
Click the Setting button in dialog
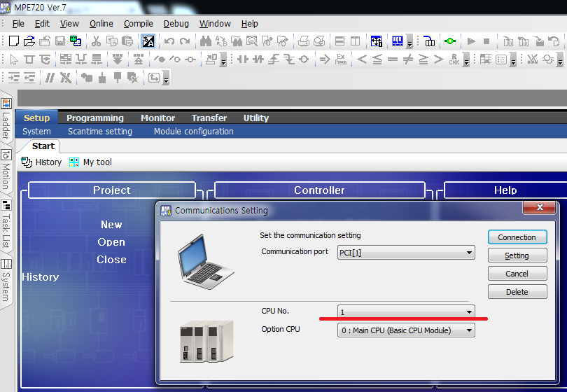(x=517, y=255)
